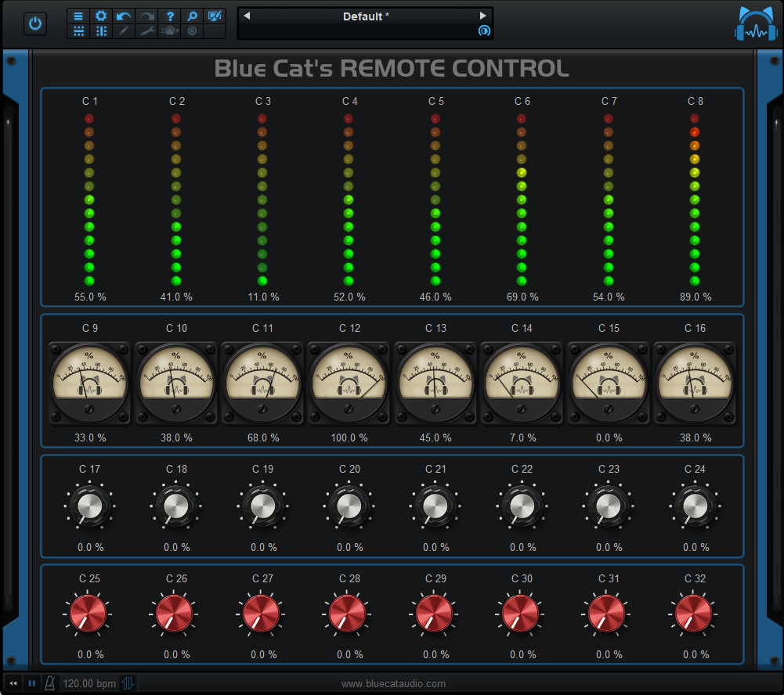Image resolution: width=784 pixels, height=695 pixels.
Task: Turn the C 17 knob
Action: coord(89,505)
